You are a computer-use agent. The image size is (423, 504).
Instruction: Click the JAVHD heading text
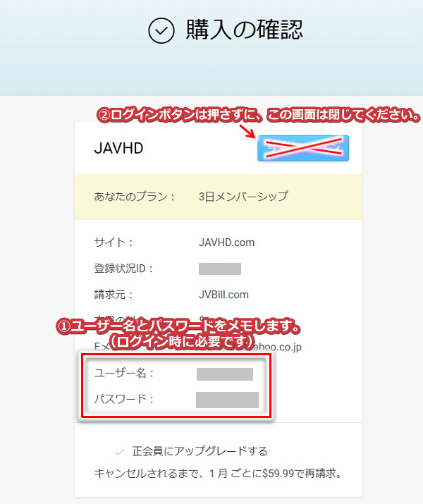[118, 148]
